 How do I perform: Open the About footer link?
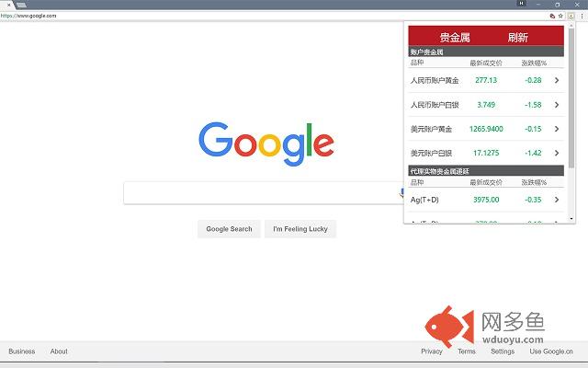[59, 351]
